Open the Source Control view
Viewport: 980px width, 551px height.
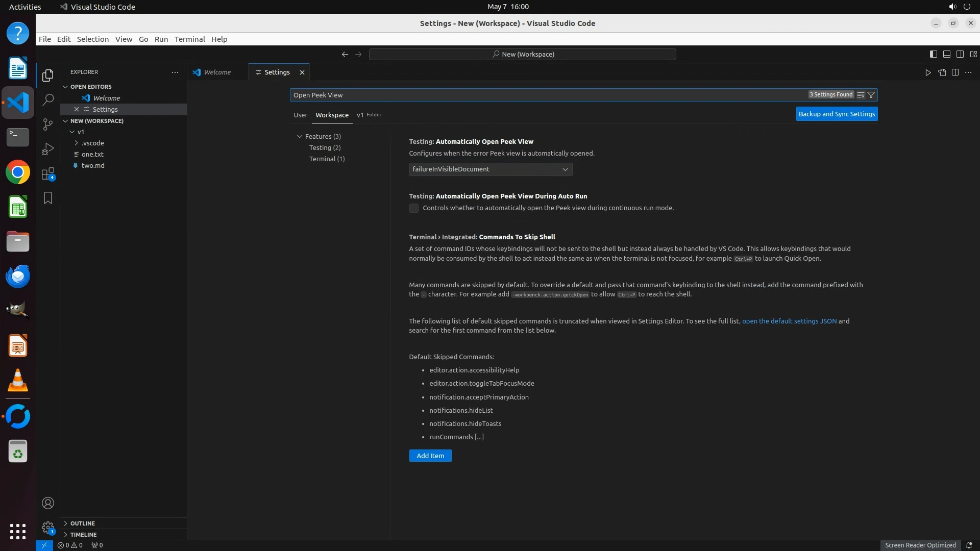click(48, 124)
